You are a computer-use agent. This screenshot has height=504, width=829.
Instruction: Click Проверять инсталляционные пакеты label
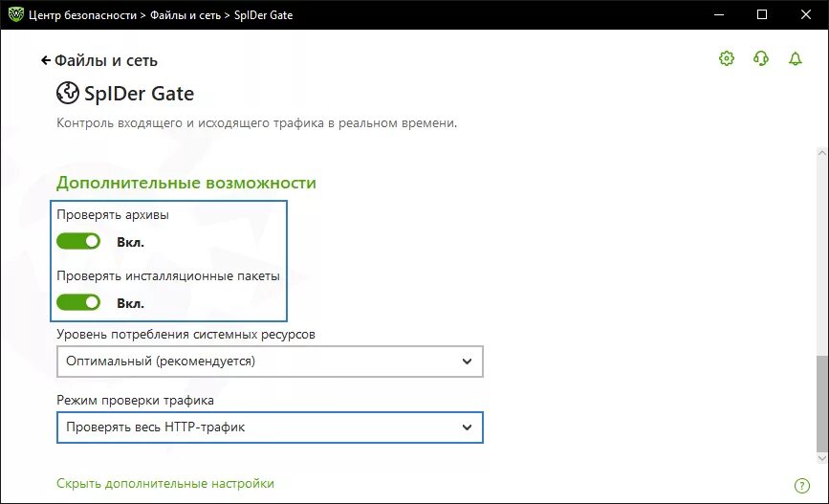click(x=168, y=276)
